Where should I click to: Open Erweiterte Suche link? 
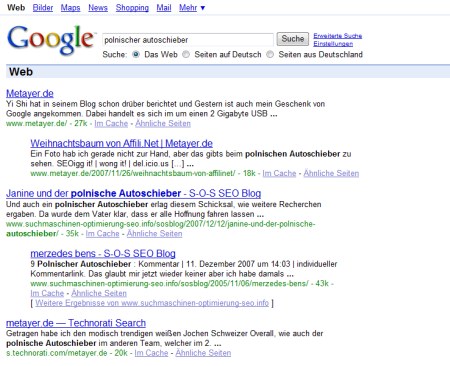click(x=338, y=36)
